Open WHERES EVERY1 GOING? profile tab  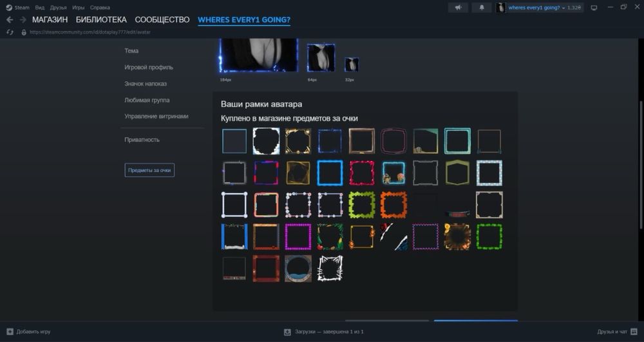[244, 20]
